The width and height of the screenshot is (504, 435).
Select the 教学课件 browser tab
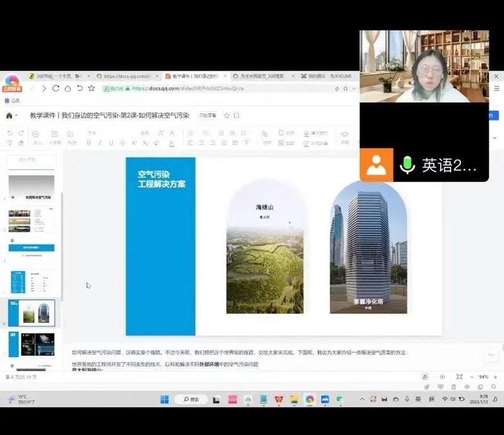pos(196,77)
